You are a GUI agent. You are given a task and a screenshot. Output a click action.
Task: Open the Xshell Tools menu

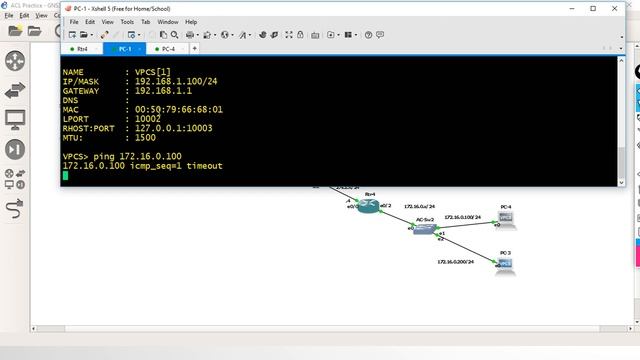[x=127, y=22]
